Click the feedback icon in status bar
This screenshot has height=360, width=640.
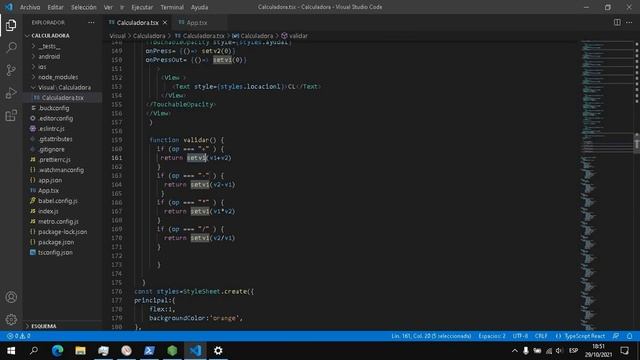point(616,336)
